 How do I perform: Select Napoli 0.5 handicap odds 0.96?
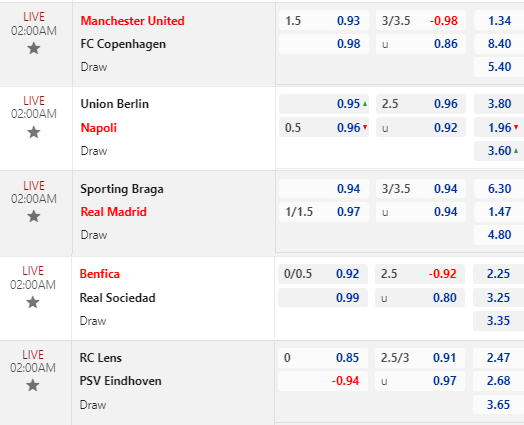(x=324, y=128)
